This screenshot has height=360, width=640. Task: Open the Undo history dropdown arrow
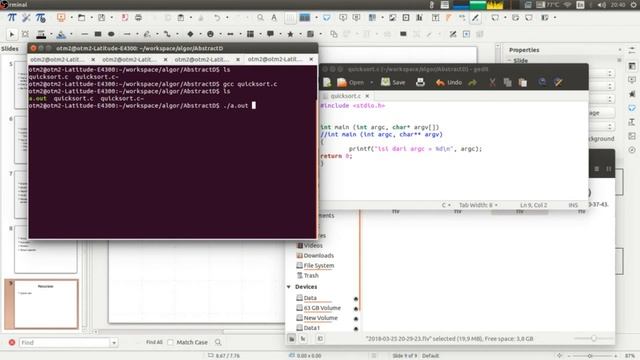(227, 18)
